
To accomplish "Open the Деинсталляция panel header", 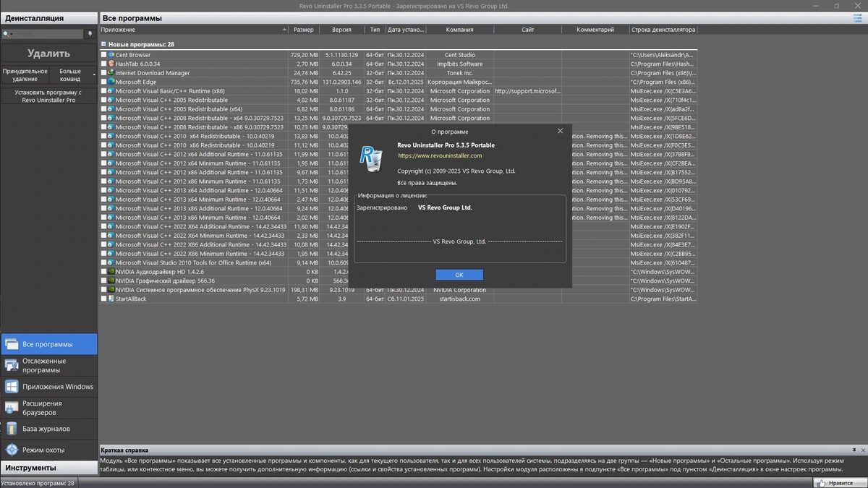I will coord(48,18).
